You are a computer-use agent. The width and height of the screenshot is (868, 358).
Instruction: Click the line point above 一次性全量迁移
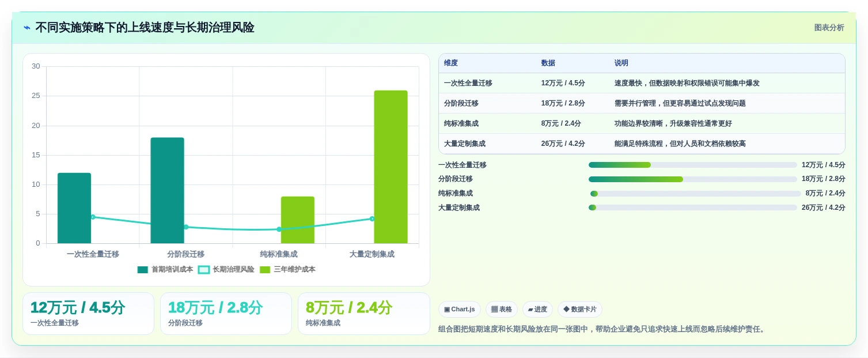click(93, 217)
